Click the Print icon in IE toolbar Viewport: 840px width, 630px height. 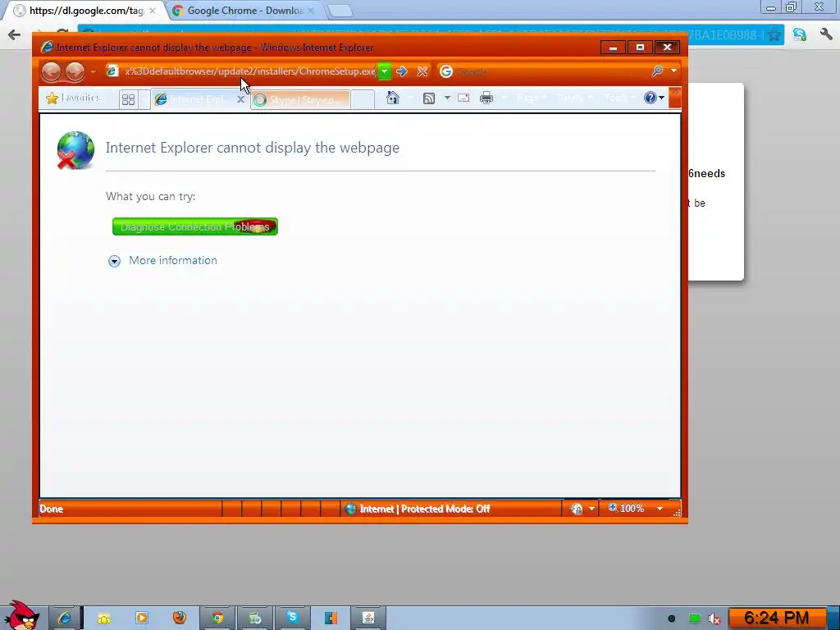tap(486, 98)
